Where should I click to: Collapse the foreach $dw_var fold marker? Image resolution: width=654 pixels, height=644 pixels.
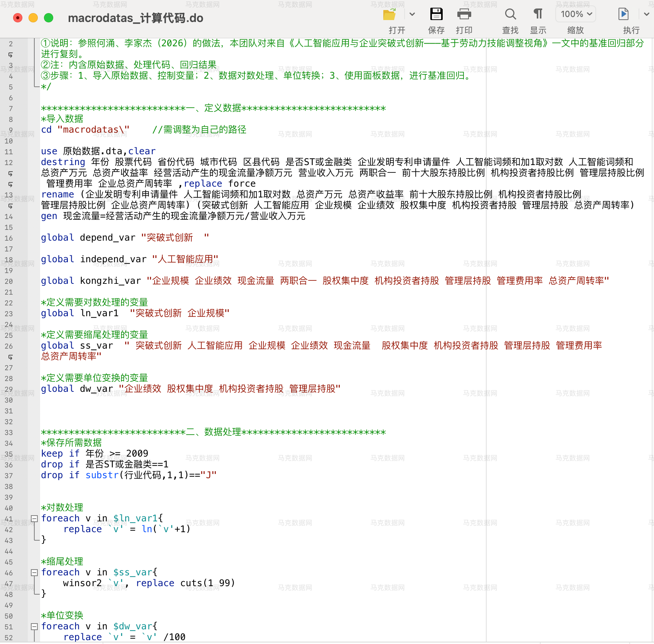coord(34,627)
